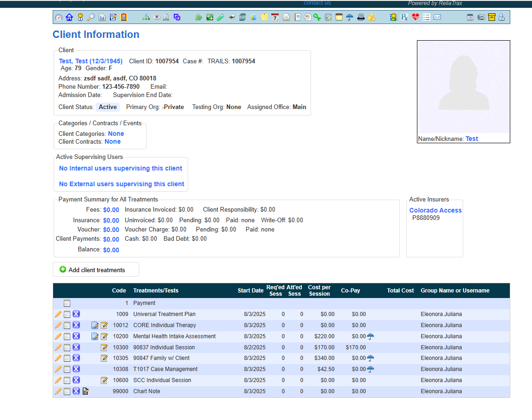Click the Fees $0.00 amount link
The width and height of the screenshot is (532, 420).
pyautogui.click(x=111, y=210)
